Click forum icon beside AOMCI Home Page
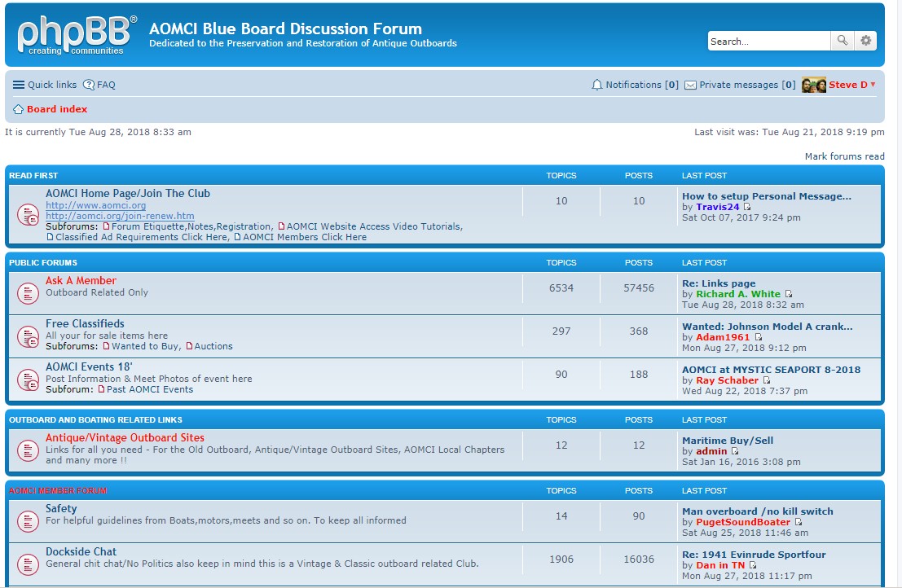 [28, 214]
